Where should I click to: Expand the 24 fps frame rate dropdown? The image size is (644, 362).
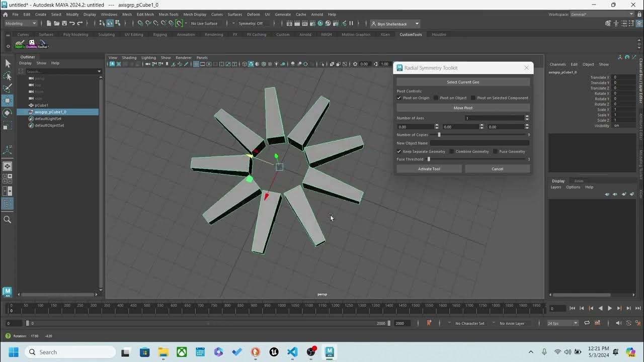[562, 323]
